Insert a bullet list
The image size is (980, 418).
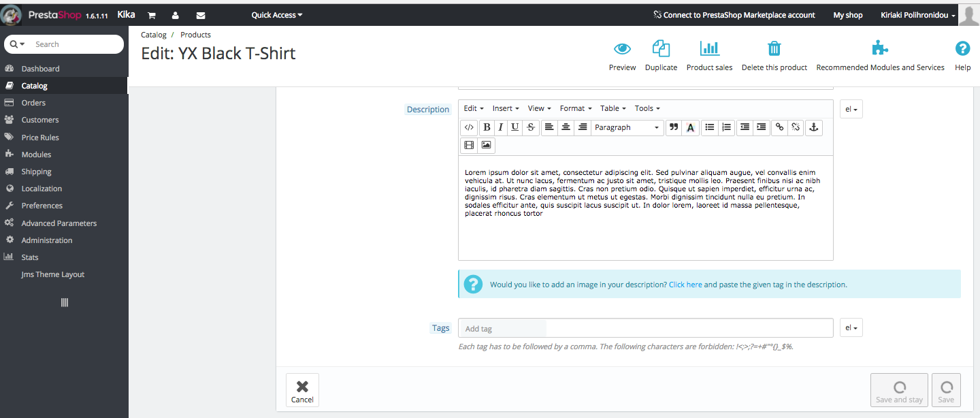(x=710, y=127)
